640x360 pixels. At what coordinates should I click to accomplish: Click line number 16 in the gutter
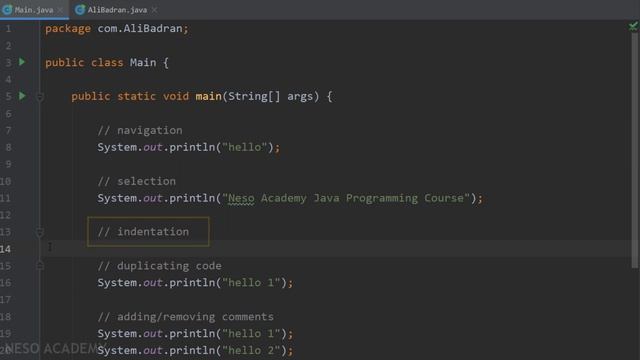coord(5,283)
